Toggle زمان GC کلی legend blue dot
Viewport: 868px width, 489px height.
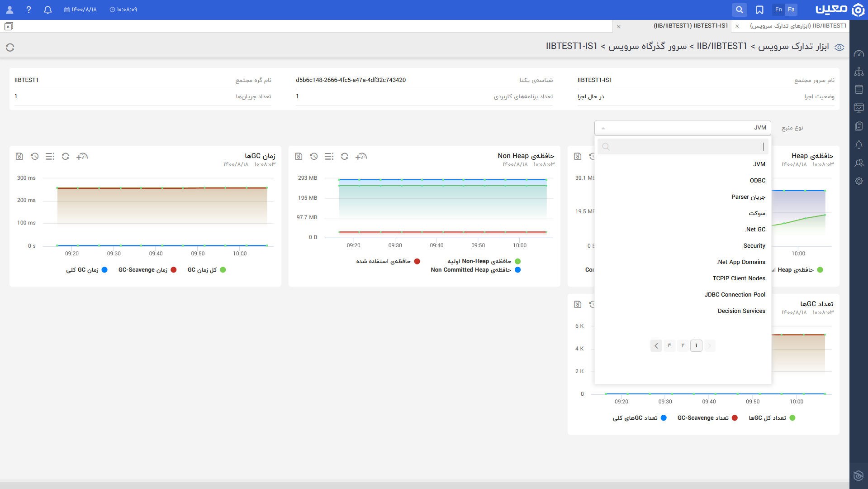(x=104, y=270)
